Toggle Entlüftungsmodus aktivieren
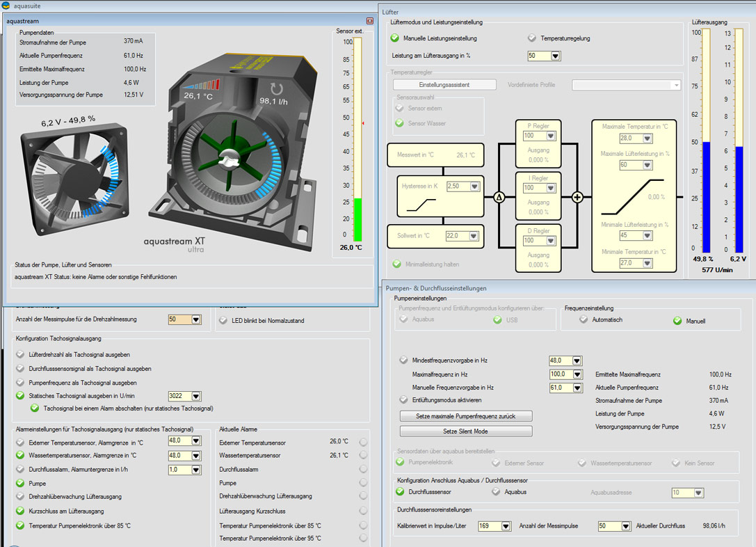756x547 pixels. coord(403,400)
